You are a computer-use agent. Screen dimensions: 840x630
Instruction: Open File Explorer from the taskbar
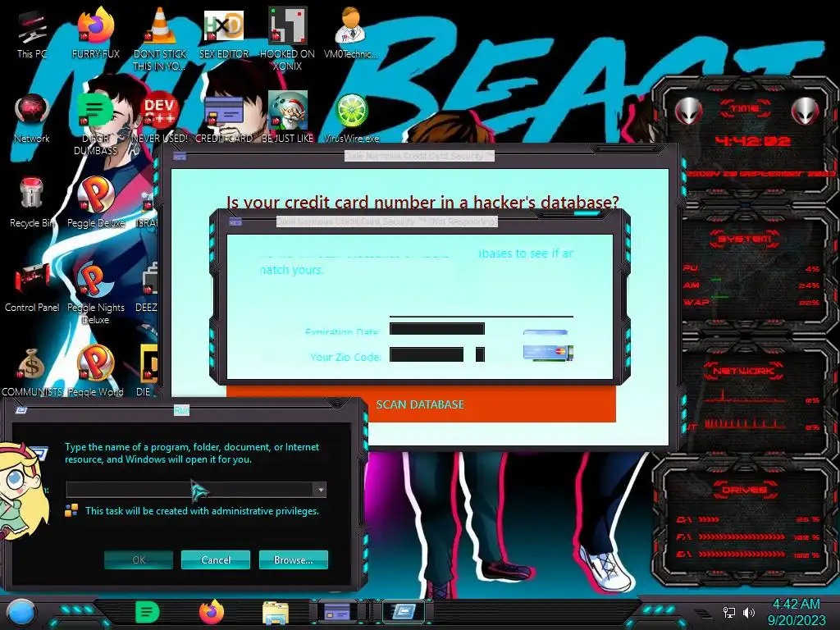276,613
